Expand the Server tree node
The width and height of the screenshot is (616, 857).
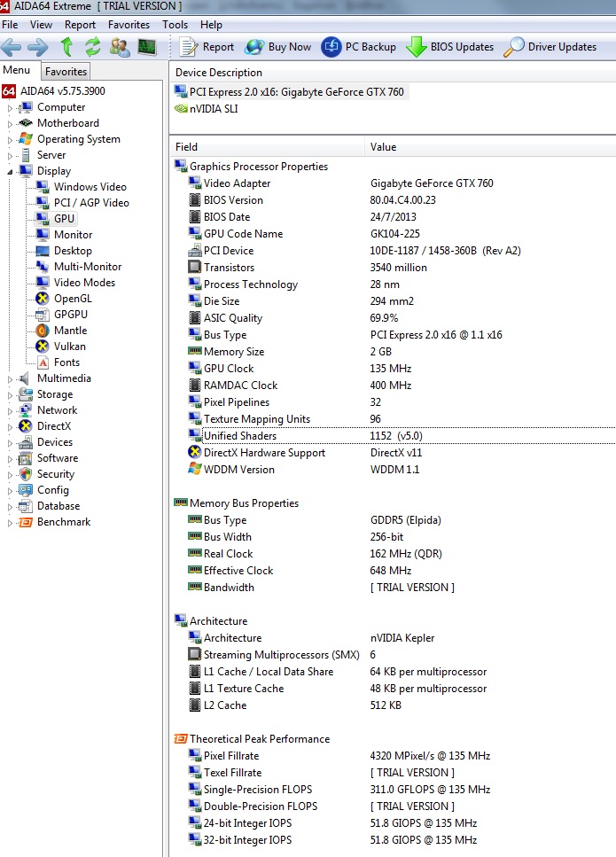click(x=10, y=155)
